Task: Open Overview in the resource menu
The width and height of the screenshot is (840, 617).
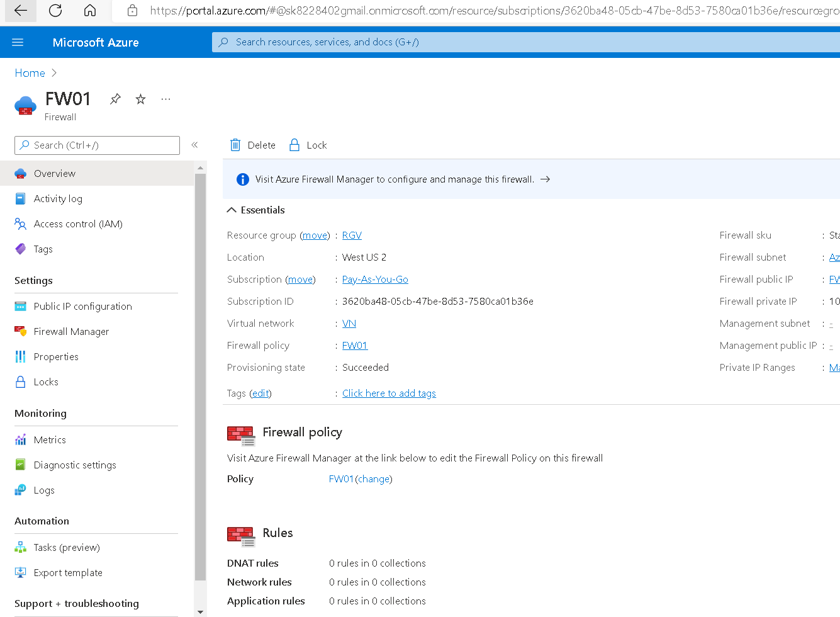Action: pos(97,173)
